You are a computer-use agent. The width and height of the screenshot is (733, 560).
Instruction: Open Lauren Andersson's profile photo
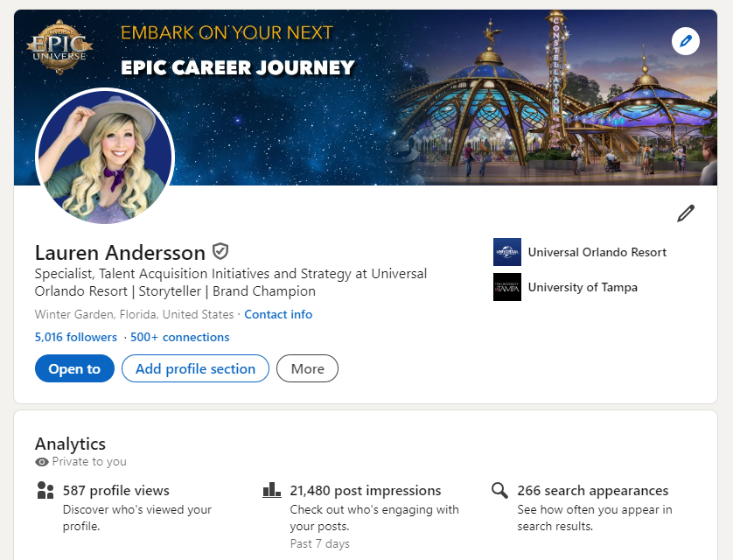[x=105, y=156]
